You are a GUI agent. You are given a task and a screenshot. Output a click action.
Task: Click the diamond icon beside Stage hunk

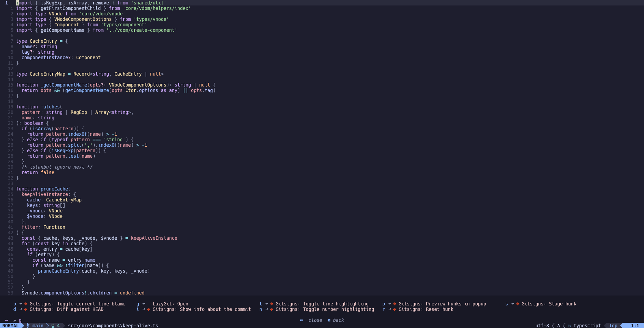click(518, 304)
